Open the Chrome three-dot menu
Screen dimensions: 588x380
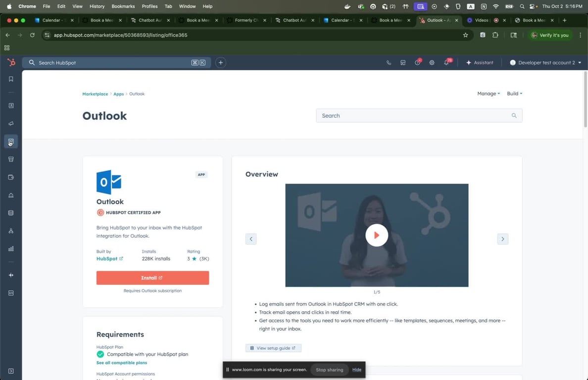coord(580,35)
